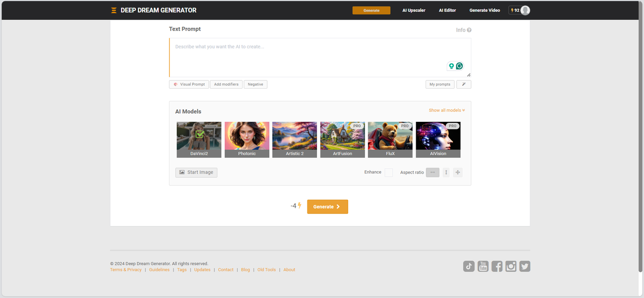Click the page vertical scrollbar
The width and height of the screenshot is (644, 298).
(x=640, y=136)
